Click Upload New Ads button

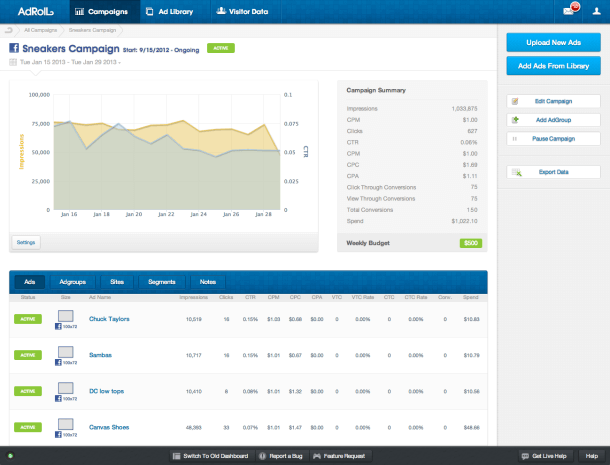pyautogui.click(x=553, y=42)
